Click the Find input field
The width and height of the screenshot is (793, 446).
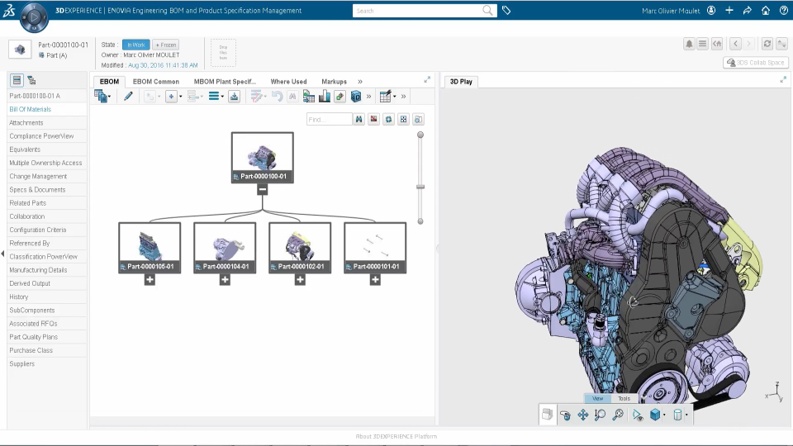click(329, 119)
